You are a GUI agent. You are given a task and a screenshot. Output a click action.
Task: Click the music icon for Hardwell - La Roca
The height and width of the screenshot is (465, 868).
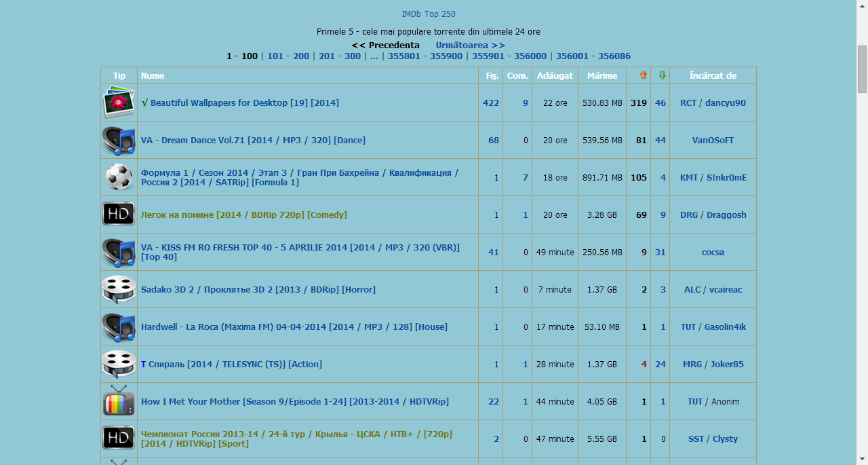point(119,327)
